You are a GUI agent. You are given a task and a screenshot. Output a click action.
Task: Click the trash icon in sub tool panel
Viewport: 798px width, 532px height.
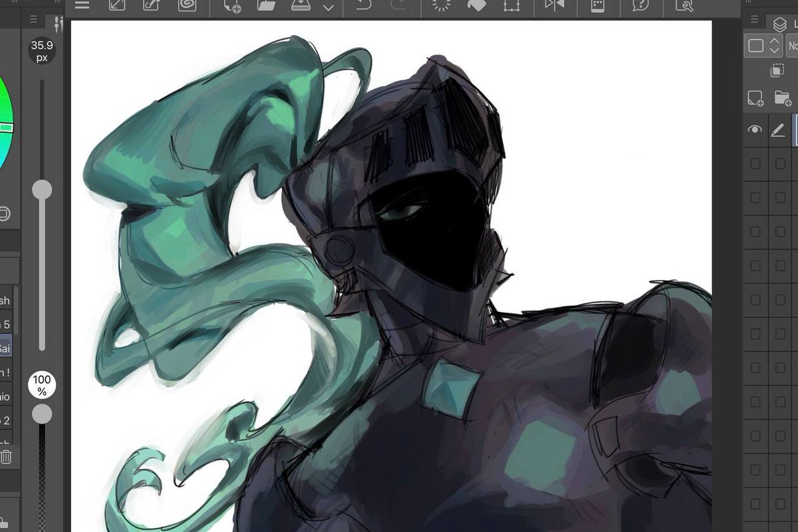coord(6,457)
